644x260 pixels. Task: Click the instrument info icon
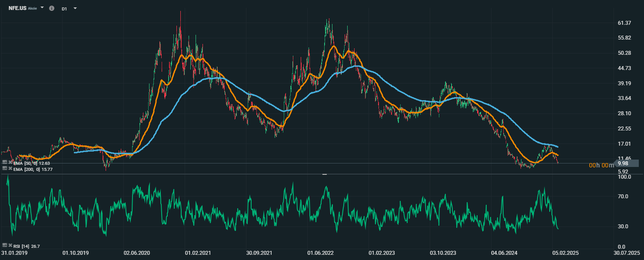[52, 8]
